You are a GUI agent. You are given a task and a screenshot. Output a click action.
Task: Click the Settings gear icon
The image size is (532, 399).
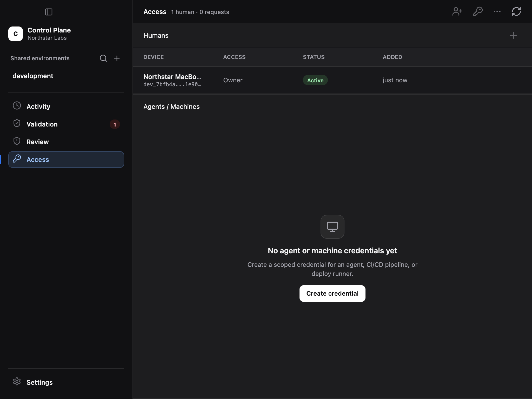click(x=17, y=381)
